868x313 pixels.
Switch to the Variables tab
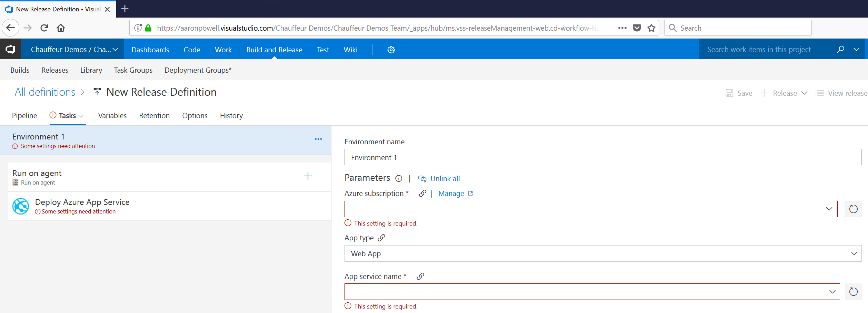pyautogui.click(x=112, y=115)
